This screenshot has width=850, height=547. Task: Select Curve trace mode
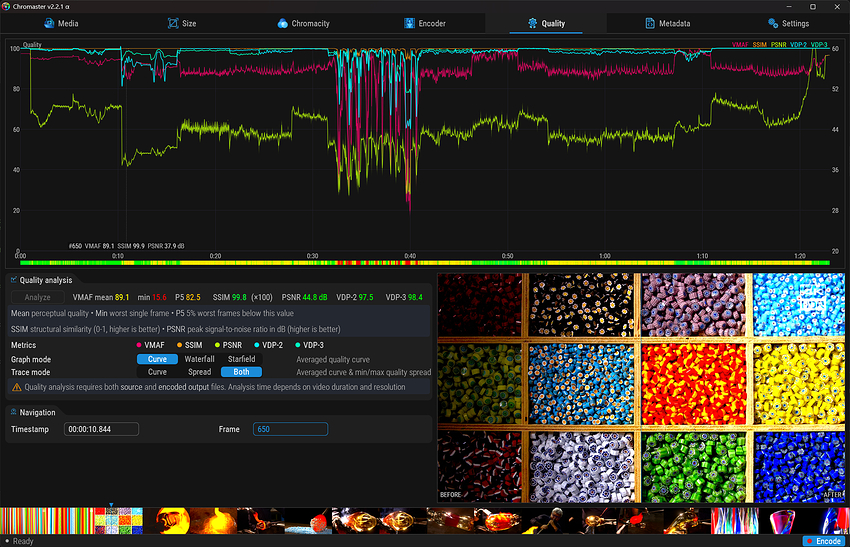click(157, 372)
